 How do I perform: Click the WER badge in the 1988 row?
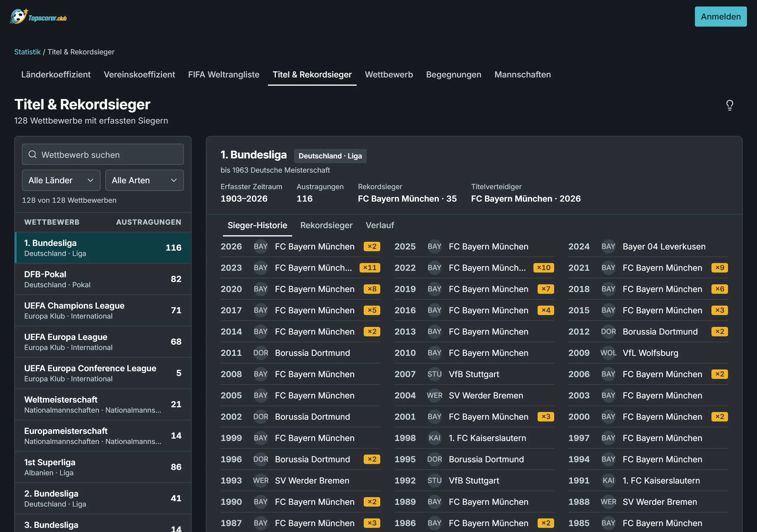pyautogui.click(x=608, y=502)
